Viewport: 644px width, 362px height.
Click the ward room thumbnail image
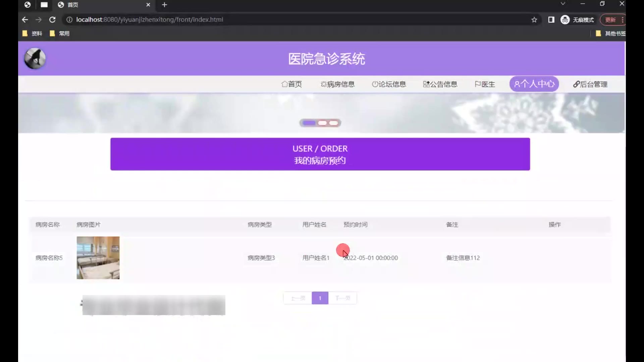(98, 258)
